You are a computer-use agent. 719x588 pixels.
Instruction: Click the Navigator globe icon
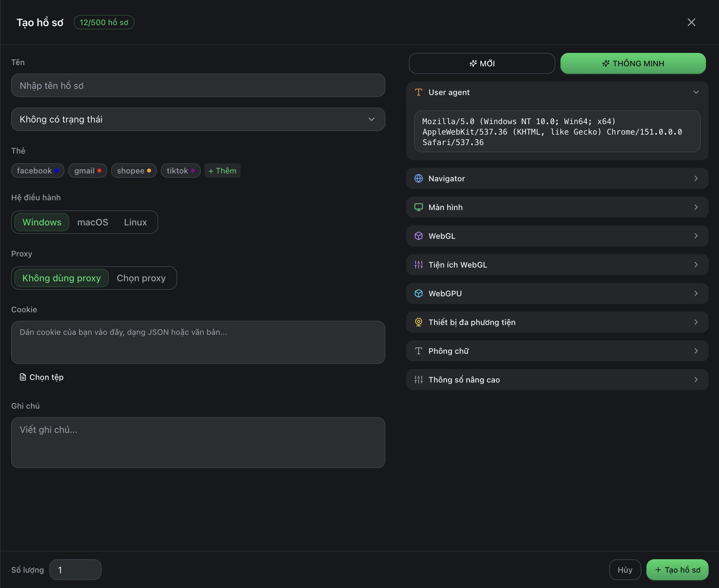[x=418, y=178]
